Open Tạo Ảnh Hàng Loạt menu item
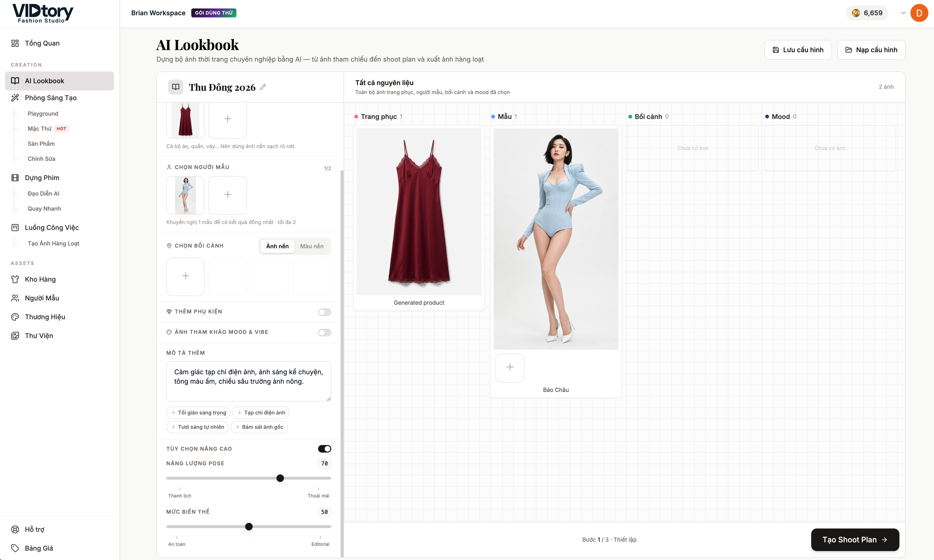Viewport: 934px width, 560px height. (x=53, y=243)
